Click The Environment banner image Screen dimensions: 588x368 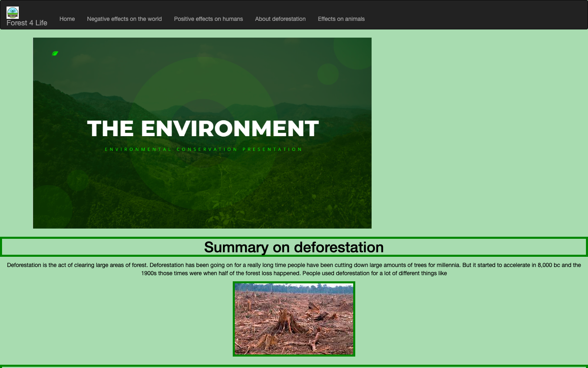point(202,133)
